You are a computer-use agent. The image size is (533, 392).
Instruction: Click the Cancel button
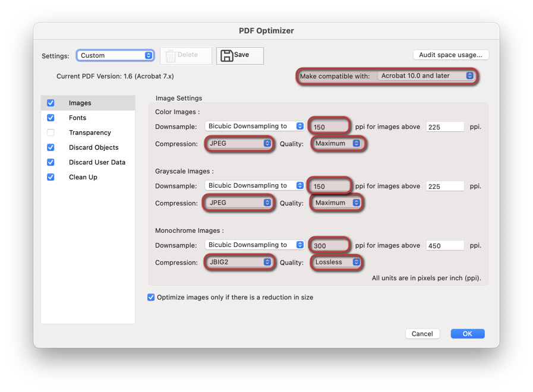tap(422, 334)
